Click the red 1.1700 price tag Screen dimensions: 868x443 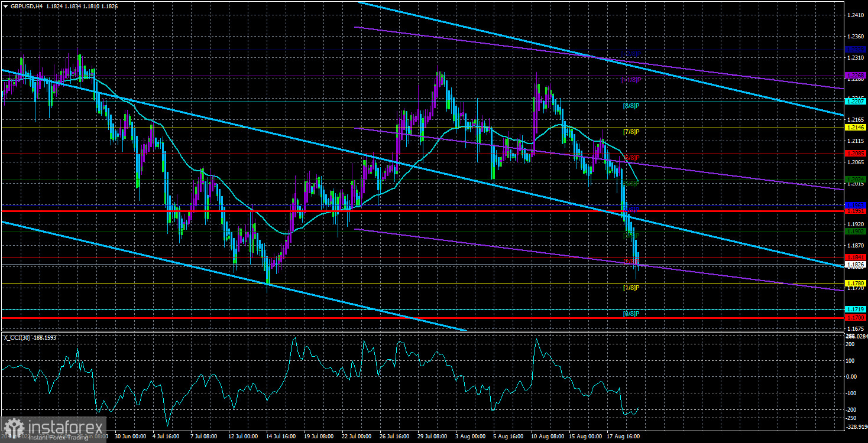pyautogui.click(x=856, y=318)
